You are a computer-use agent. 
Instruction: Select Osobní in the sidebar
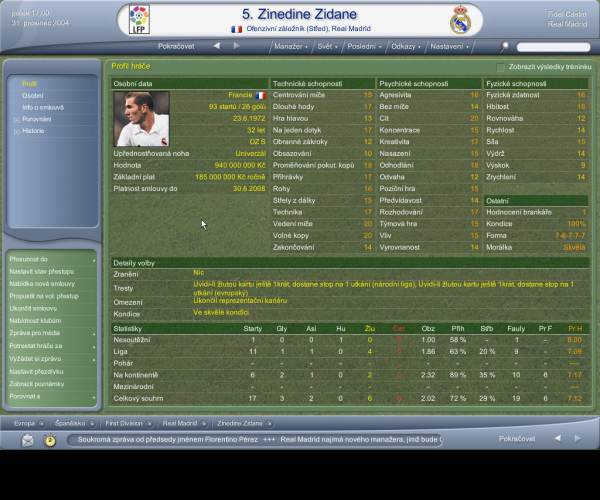[33, 96]
